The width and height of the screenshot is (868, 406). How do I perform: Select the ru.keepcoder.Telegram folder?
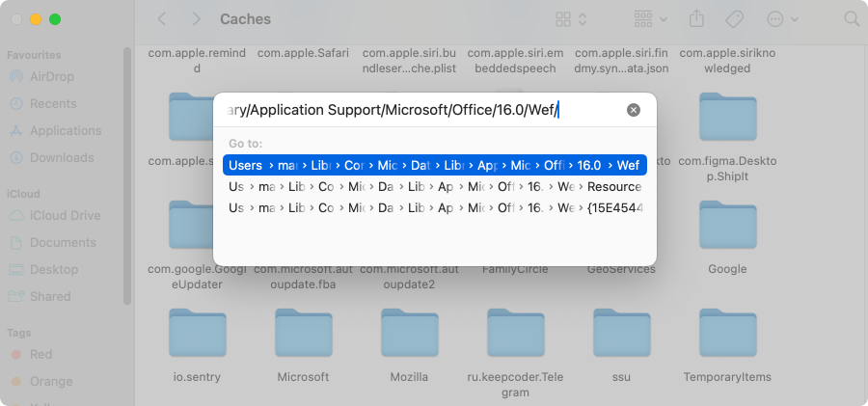pos(516,335)
